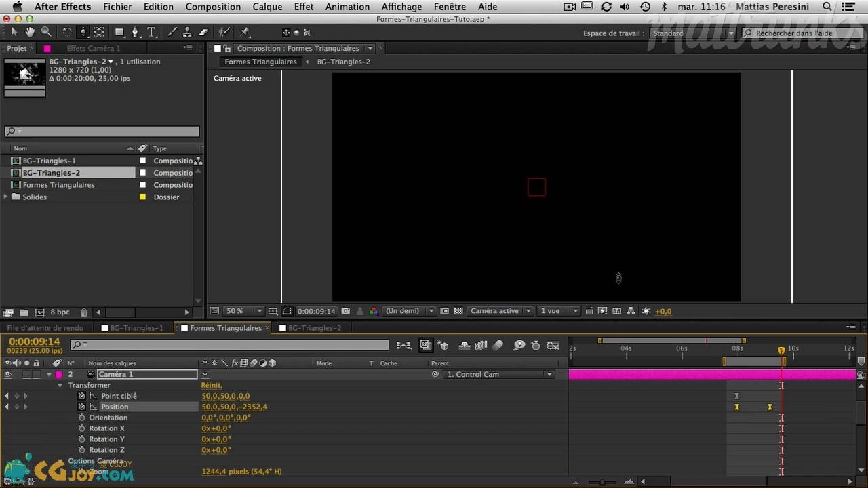Take a snapshot with the camera icon

coord(346,311)
